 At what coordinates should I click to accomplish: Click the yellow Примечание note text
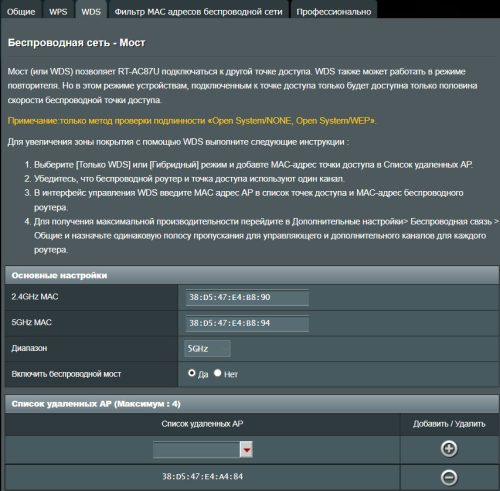192,121
